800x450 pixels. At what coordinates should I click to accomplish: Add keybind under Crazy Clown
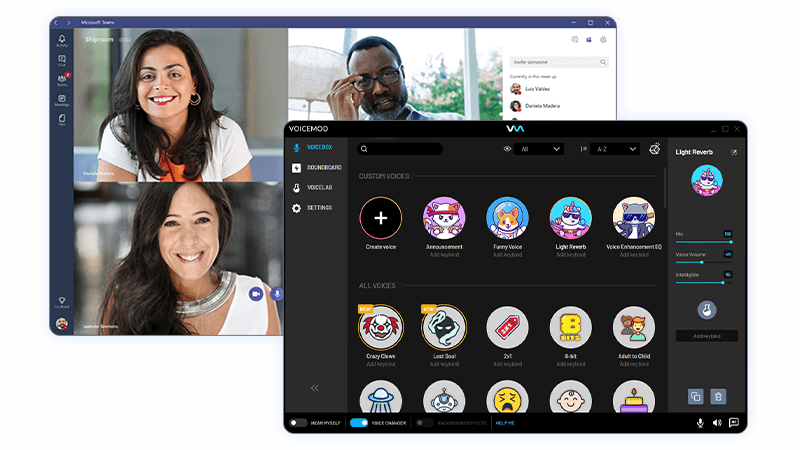381,364
